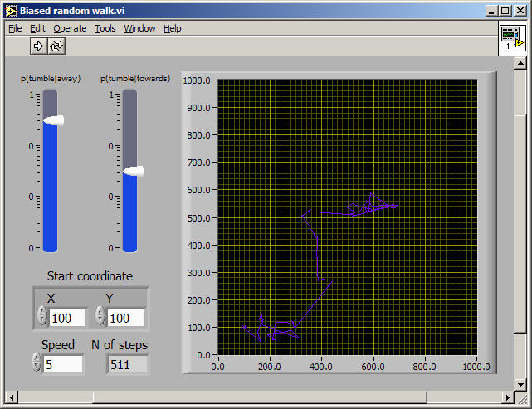Click the horizontal scrollbar right arrow
This screenshot has height=409, width=532.
[x=508, y=397]
